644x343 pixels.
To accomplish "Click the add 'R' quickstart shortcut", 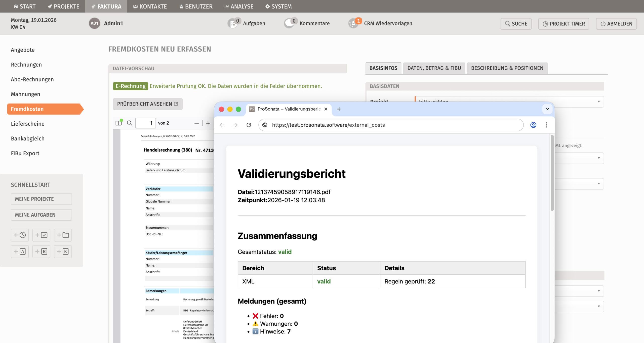I will coord(41,251).
